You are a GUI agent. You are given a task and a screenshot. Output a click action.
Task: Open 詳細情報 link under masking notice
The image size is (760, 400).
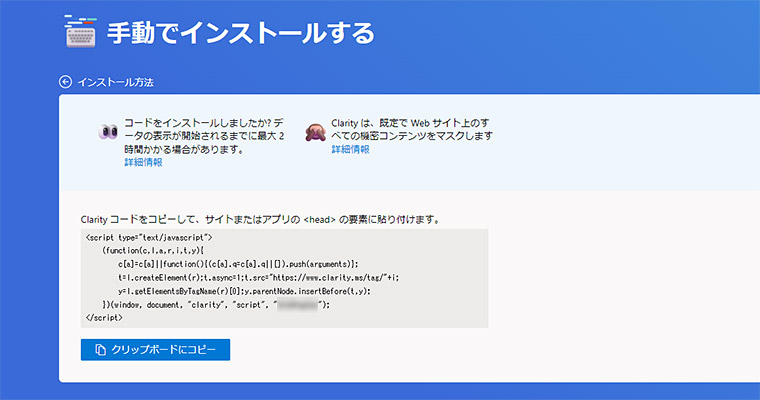tap(350, 149)
